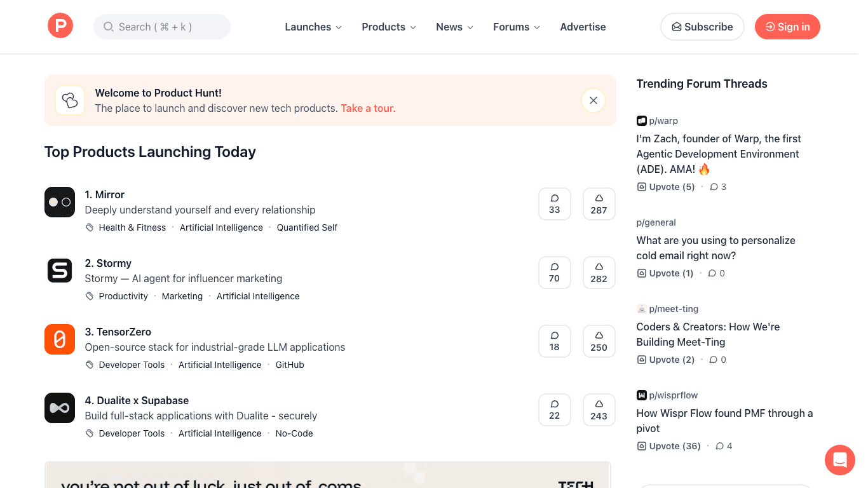Click the Take a tour link
The width and height of the screenshot is (868, 488).
(367, 108)
